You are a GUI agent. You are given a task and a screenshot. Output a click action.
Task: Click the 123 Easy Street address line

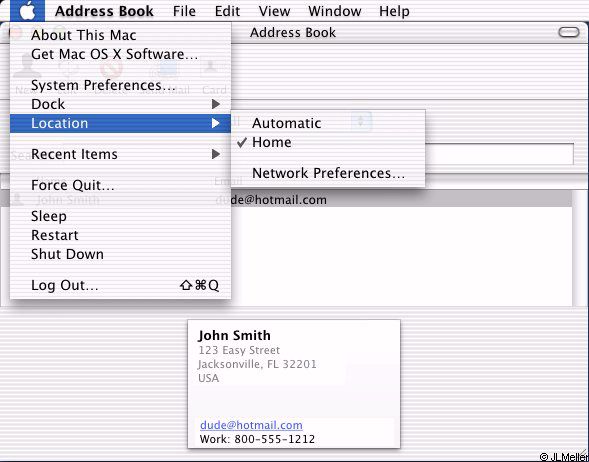[x=239, y=350]
